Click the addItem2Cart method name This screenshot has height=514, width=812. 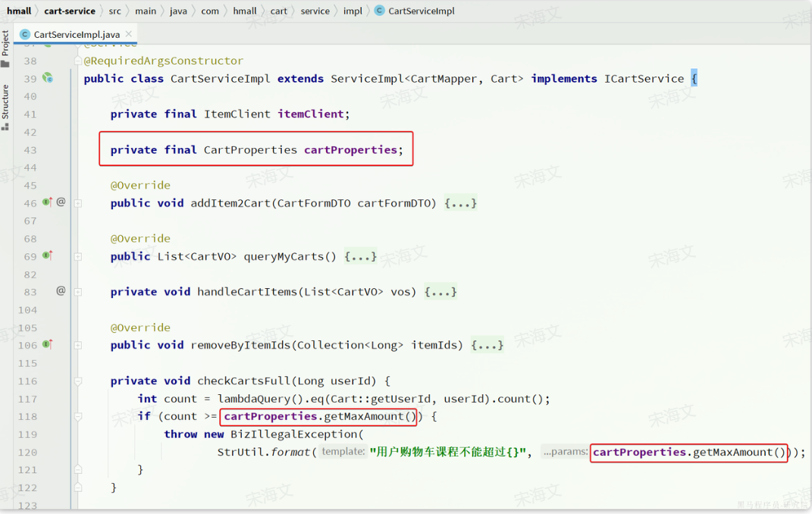pos(230,203)
